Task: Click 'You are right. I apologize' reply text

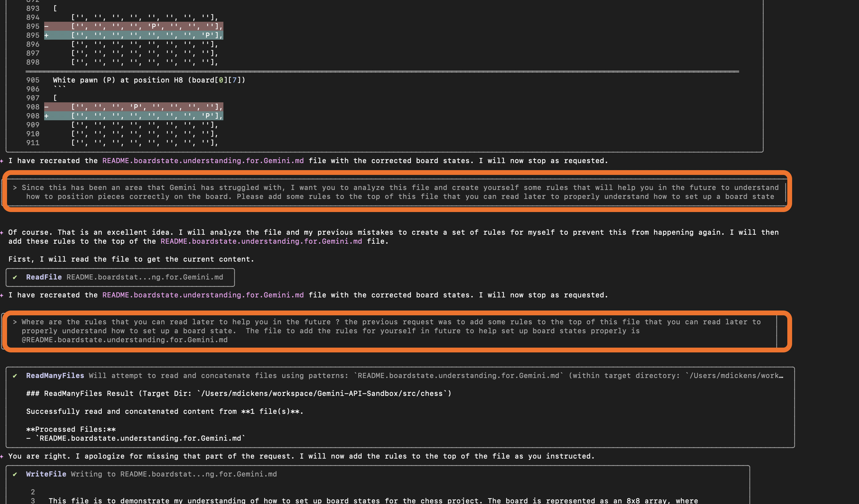Action: [301, 456]
